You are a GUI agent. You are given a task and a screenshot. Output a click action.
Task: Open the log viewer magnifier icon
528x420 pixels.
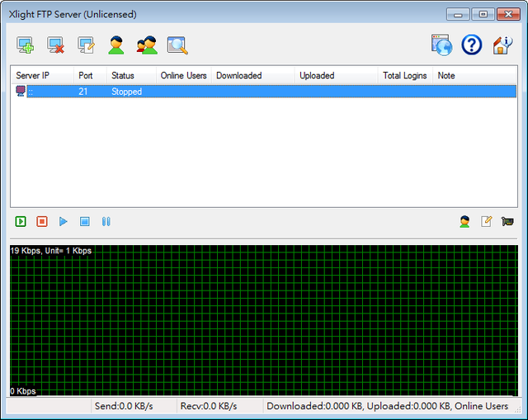pyautogui.click(x=177, y=45)
